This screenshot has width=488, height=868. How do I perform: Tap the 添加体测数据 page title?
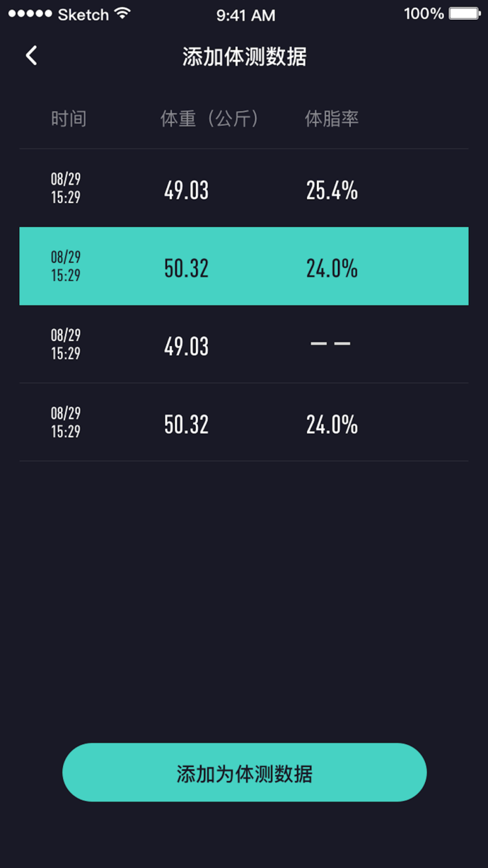244,57
